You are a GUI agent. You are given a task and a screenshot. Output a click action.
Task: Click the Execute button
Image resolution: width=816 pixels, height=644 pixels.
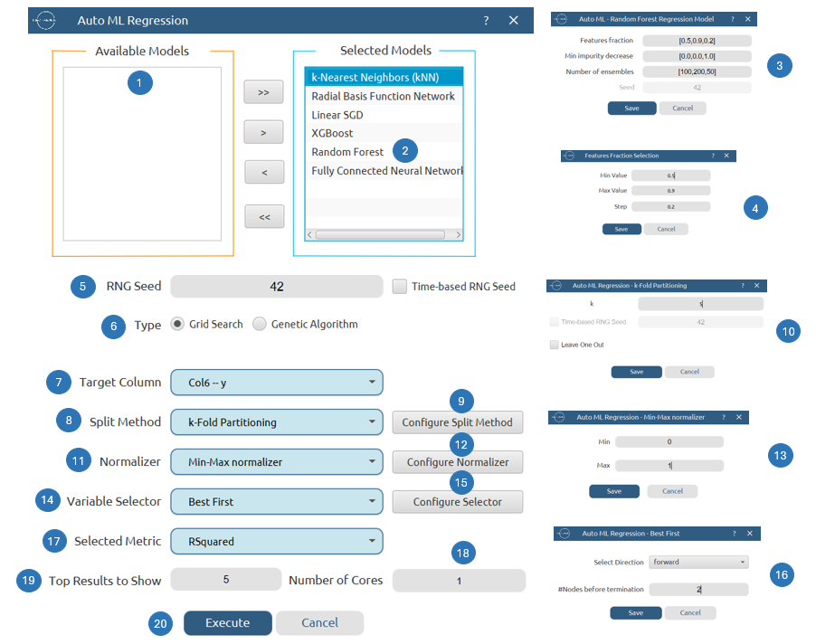pyautogui.click(x=227, y=623)
